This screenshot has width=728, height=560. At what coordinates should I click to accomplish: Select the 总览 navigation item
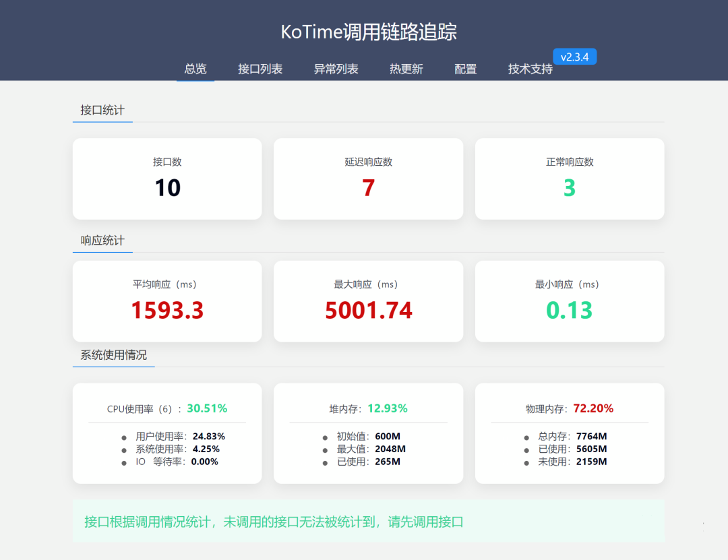195,69
